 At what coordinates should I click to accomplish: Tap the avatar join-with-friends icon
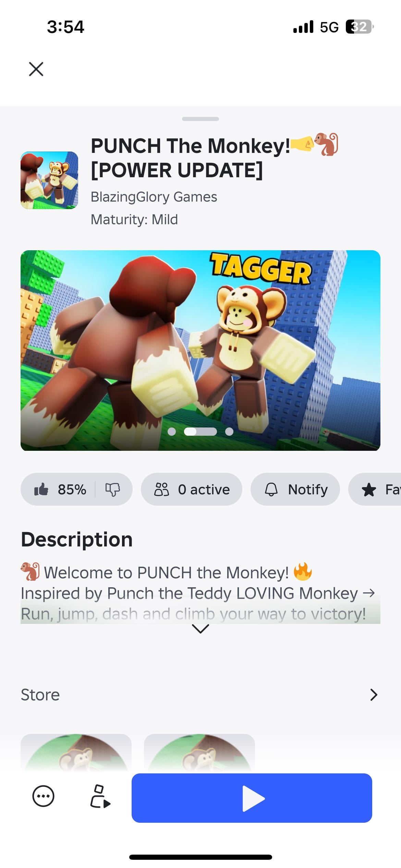[x=100, y=796]
